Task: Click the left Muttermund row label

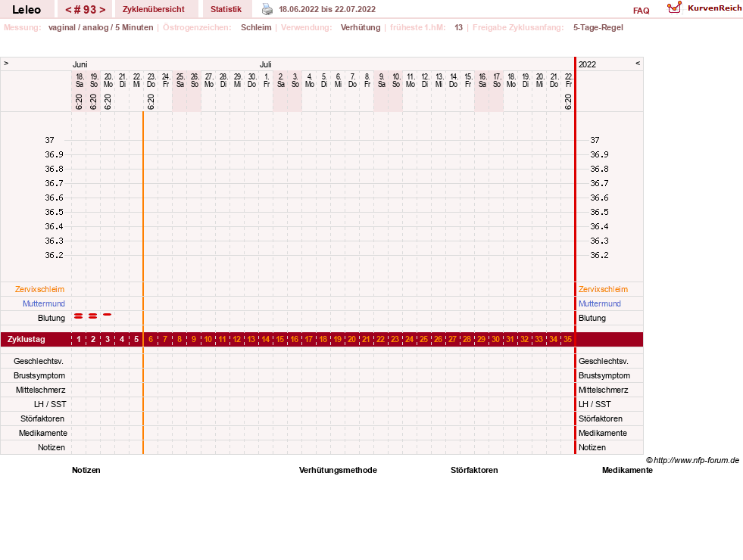Action: click(x=44, y=303)
